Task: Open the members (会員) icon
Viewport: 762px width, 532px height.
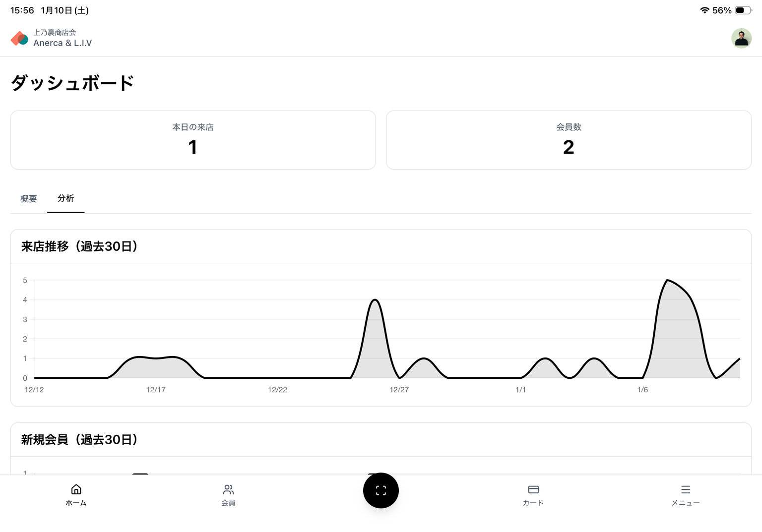Action: [x=228, y=490]
